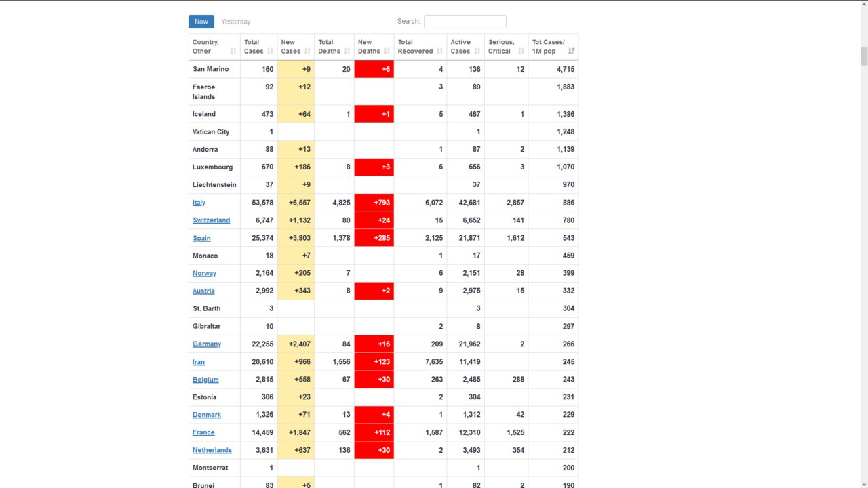Select the San Marino row name
This screenshot has height=488, width=868.
point(211,69)
